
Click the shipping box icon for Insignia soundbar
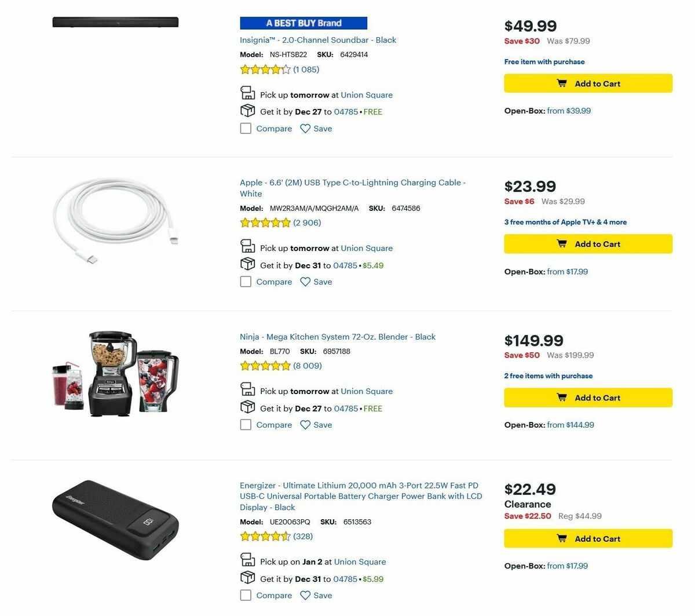pyautogui.click(x=247, y=110)
